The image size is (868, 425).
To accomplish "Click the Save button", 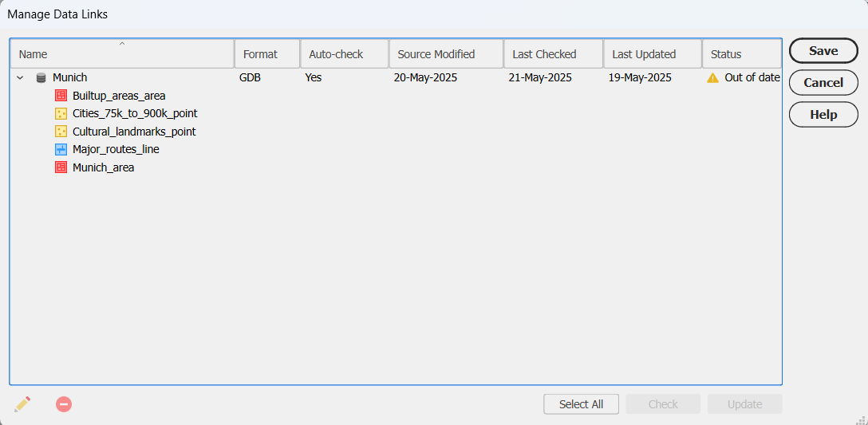I will (x=823, y=51).
